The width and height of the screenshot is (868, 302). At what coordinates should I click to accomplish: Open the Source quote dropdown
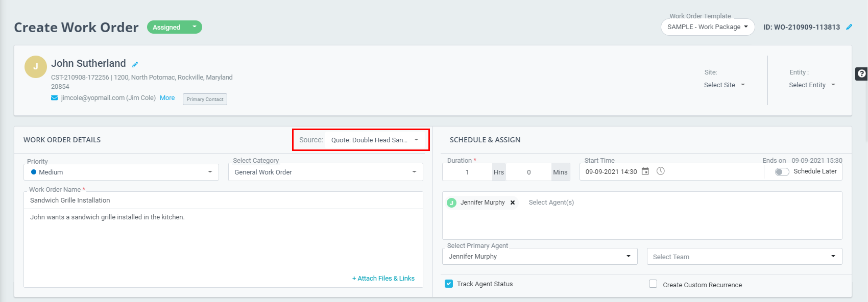point(375,140)
